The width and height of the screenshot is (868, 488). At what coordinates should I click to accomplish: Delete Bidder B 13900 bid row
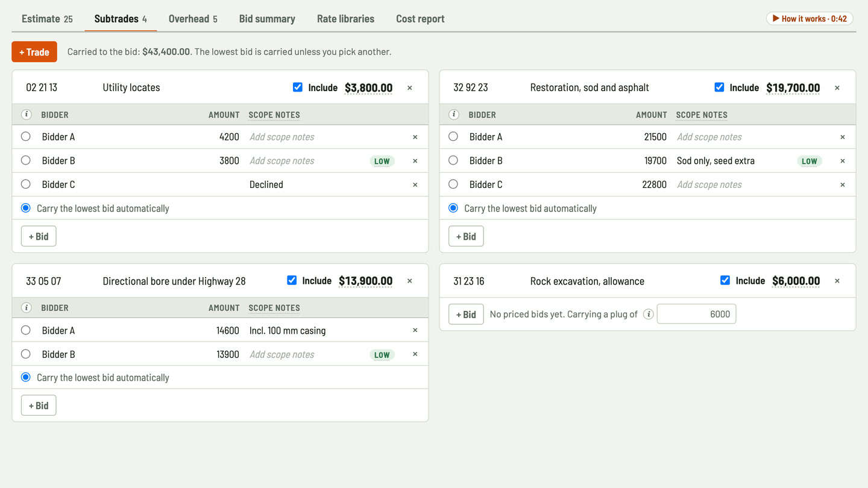[x=415, y=354]
